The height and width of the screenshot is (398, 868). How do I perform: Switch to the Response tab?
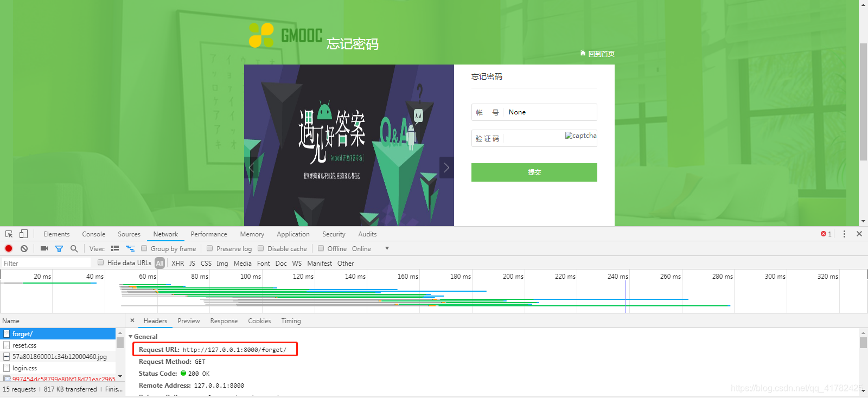click(224, 321)
